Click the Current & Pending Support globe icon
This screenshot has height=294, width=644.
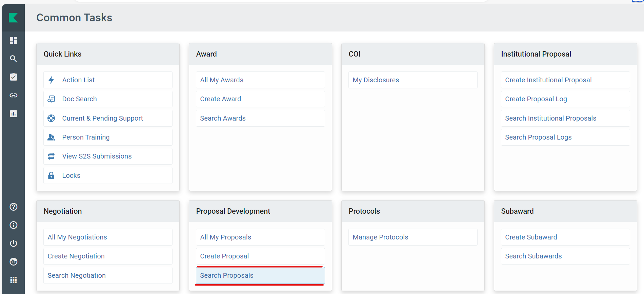(x=51, y=118)
